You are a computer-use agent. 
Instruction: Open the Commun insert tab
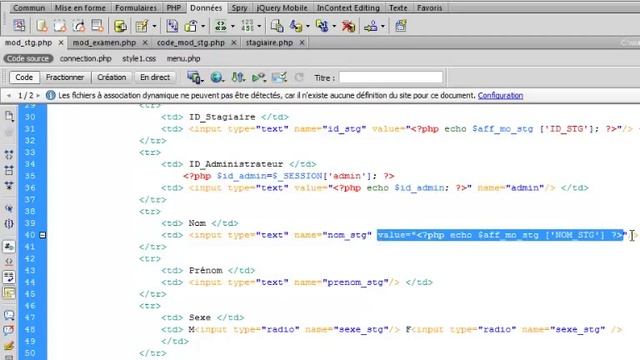(29, 8)
